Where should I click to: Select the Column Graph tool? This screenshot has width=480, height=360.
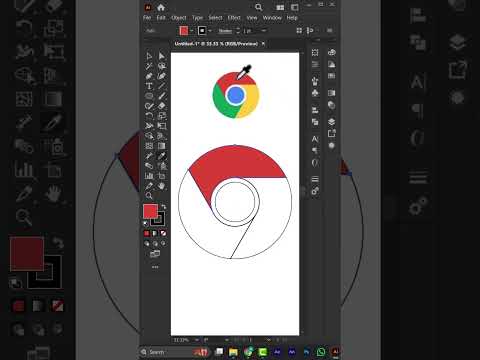pyautogui.click(x=149, y=176)
